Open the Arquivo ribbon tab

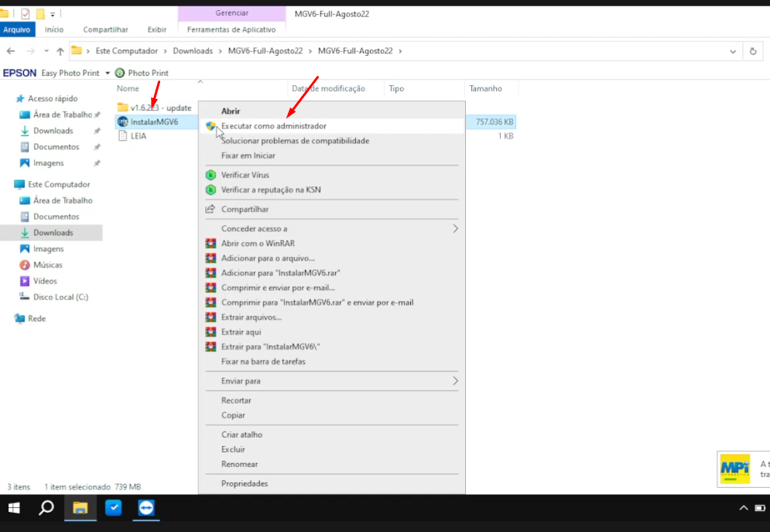click(16, 29)
